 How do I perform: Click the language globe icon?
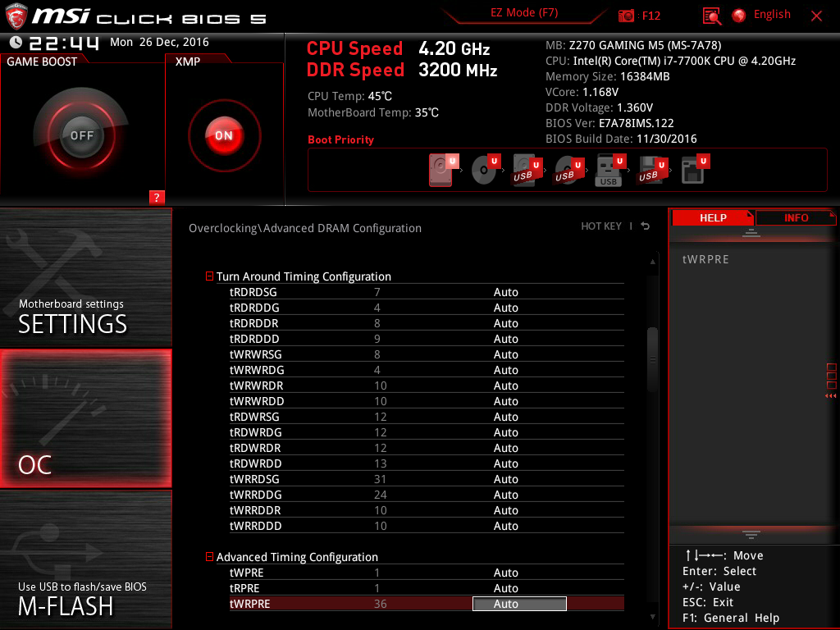click(x=739, y=16)
